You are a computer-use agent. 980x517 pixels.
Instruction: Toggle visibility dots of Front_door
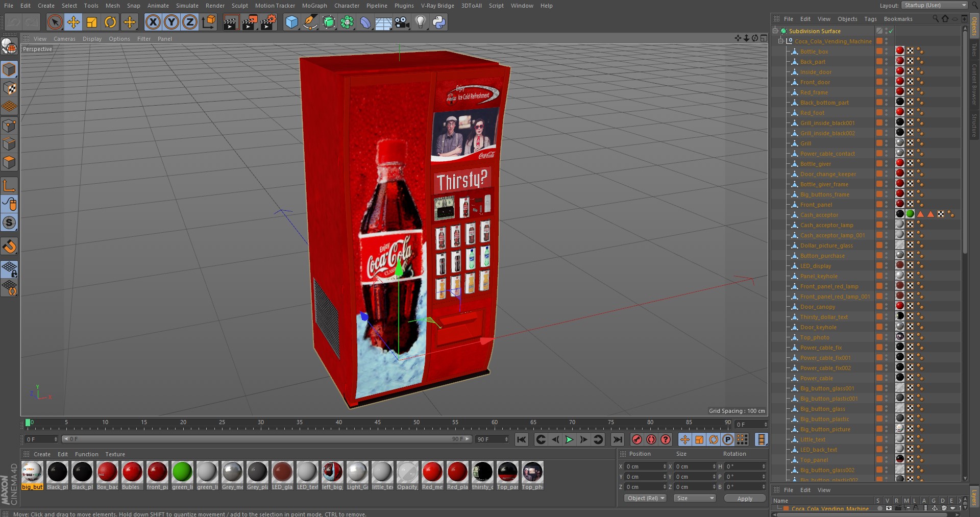[887, 82]
